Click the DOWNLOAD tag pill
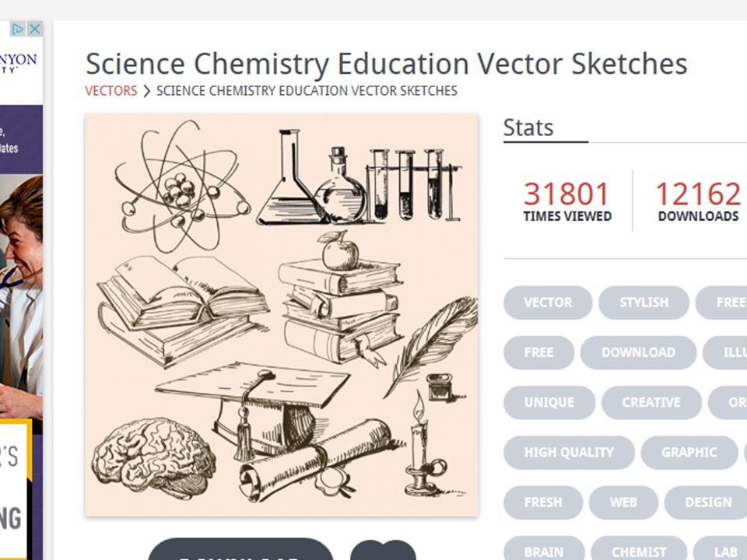The height and width of the screenshot is (560, 747). (x=638, y=352)
